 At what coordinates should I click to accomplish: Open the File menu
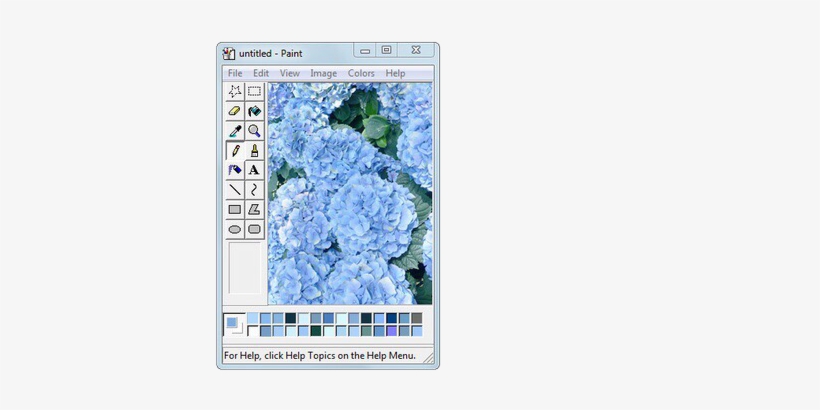click(x=235, y=73)
